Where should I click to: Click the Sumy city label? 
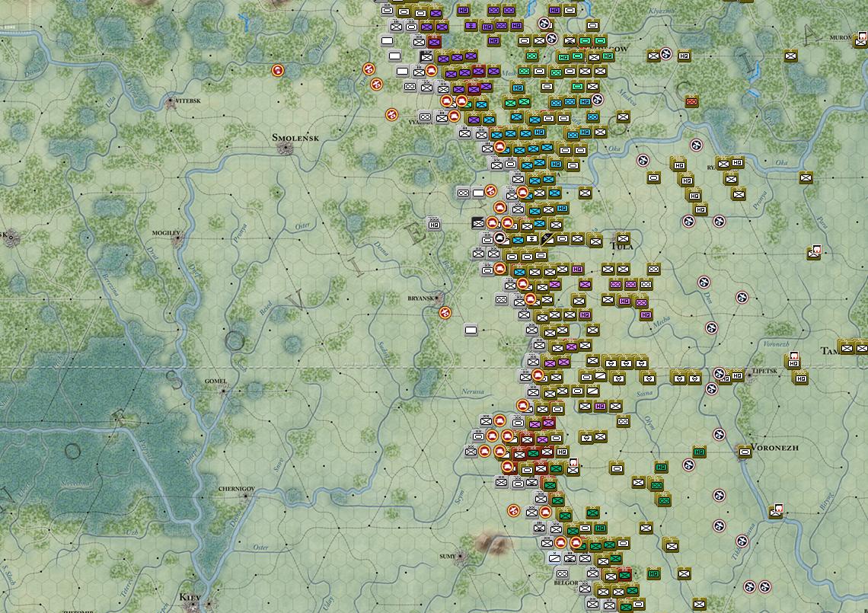447,556
